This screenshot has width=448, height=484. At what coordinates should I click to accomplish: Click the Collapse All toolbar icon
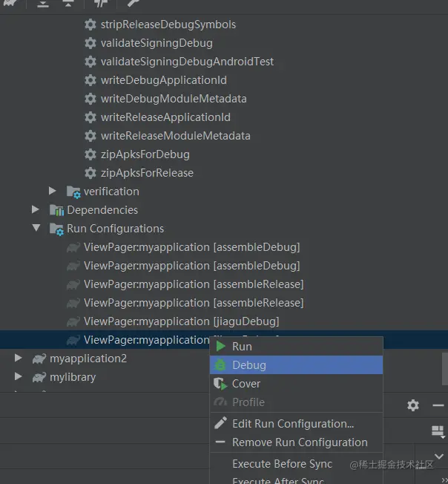point(67,4)
